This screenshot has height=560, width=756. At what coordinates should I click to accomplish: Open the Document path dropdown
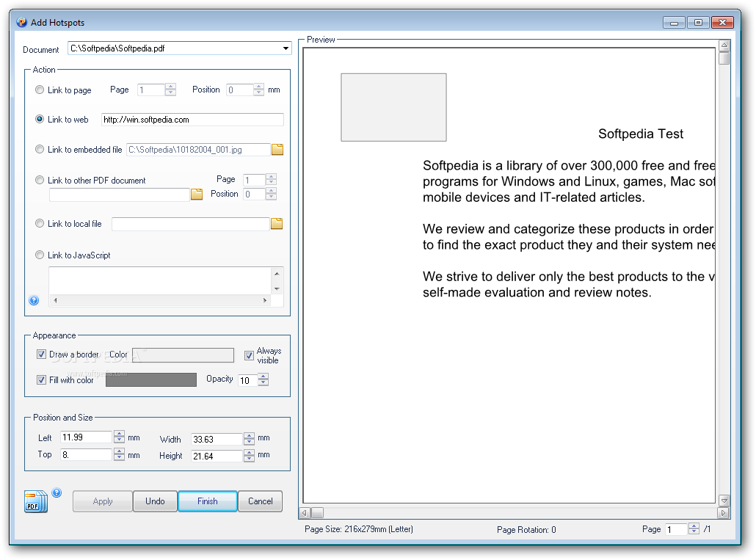coord(286,48)
